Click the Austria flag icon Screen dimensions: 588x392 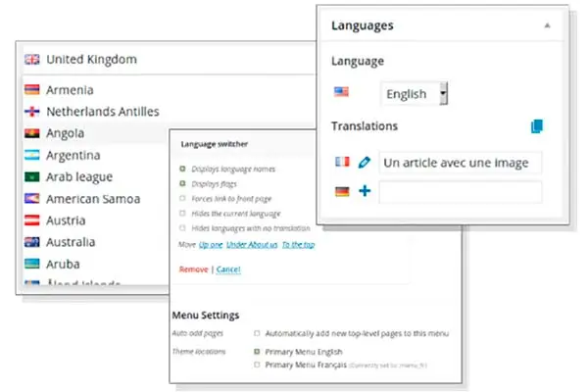pos(32,220)
